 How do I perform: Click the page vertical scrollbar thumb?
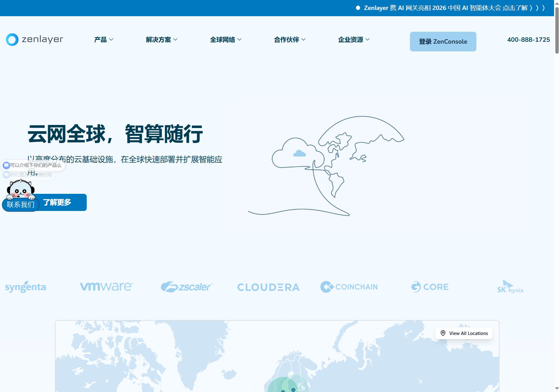click(557, 30)
